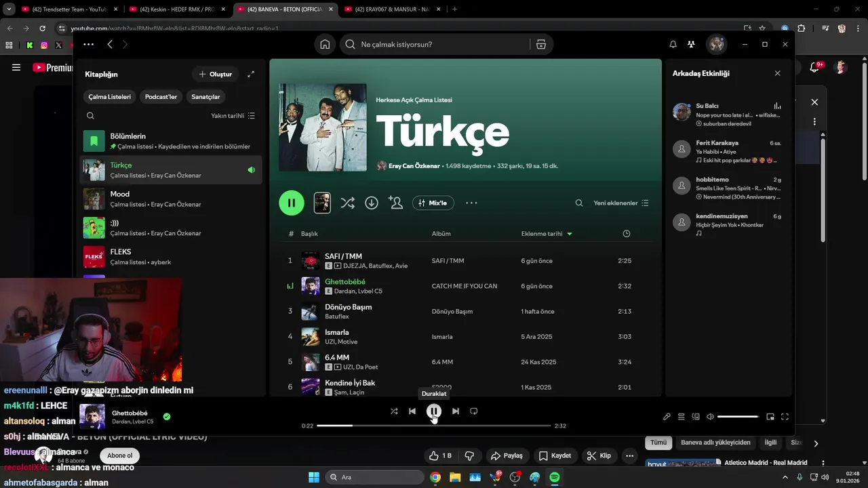Enter Spotify full screen mode
This screenshot has width=868, height=488.
[x=785, y=417]
